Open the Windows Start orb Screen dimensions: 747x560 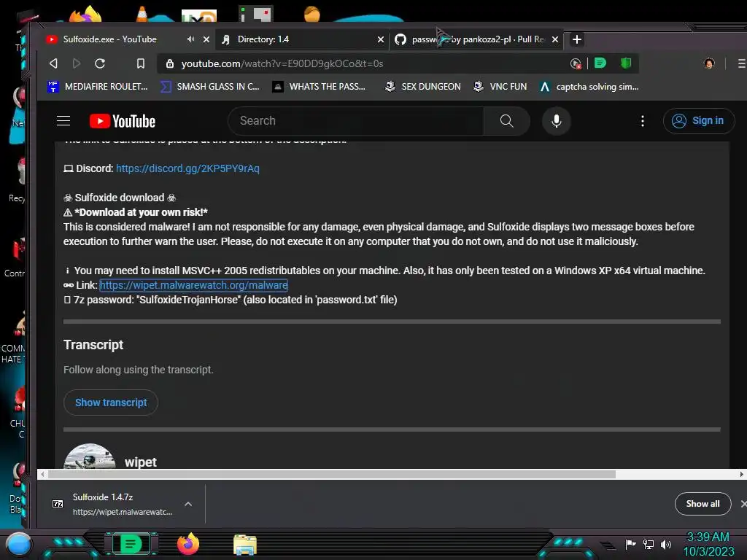[19, 544]
